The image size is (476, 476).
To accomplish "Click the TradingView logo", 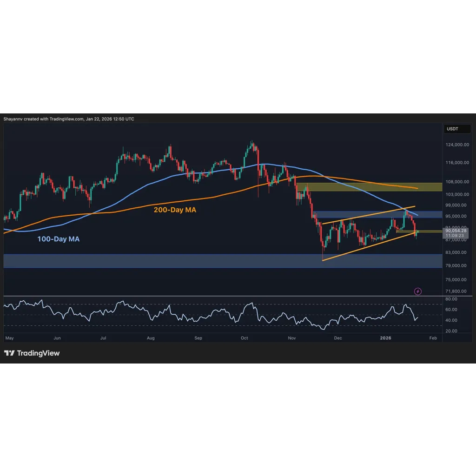I will pos(32,353).
